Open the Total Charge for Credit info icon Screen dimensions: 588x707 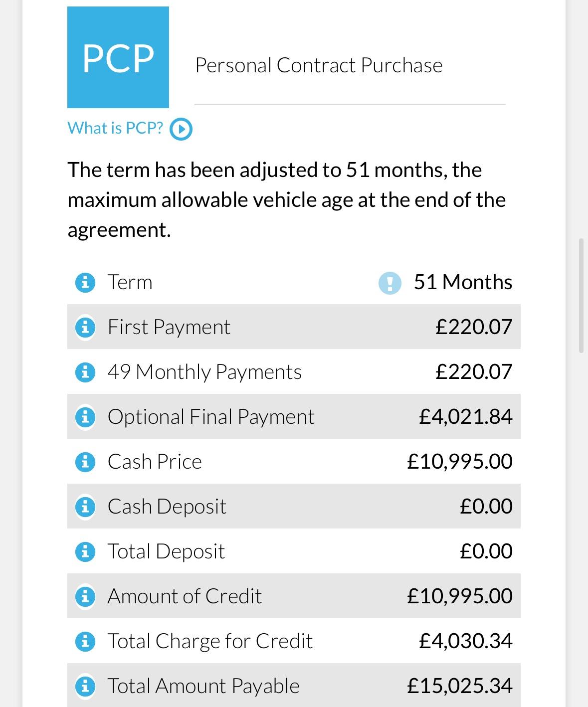coord(85,642)
